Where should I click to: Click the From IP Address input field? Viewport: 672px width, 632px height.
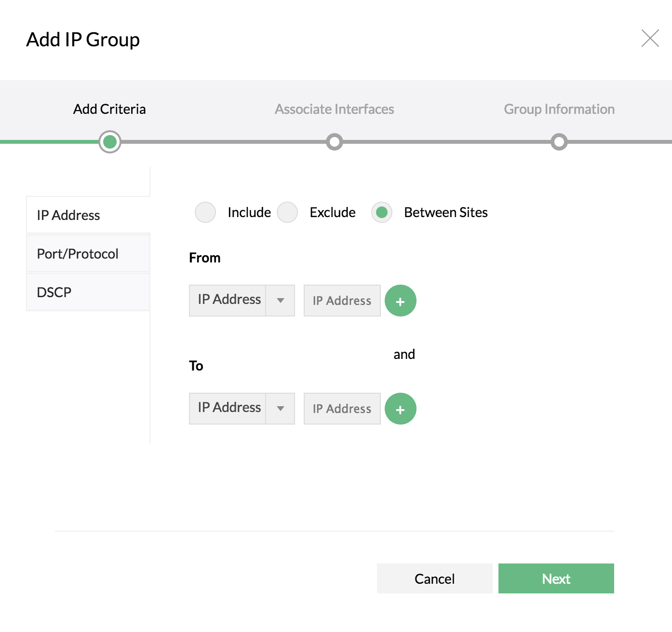(x=342, y=301)
